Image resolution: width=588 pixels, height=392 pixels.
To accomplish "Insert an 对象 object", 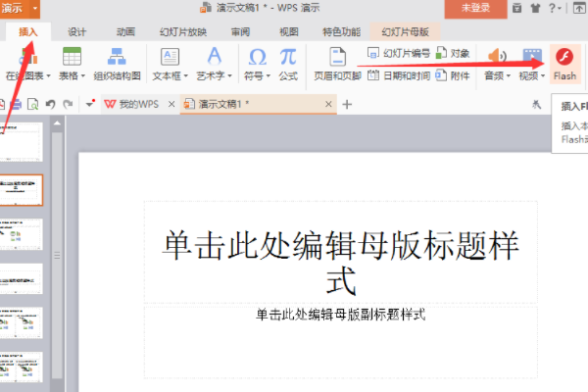I will tap(453, 53).
